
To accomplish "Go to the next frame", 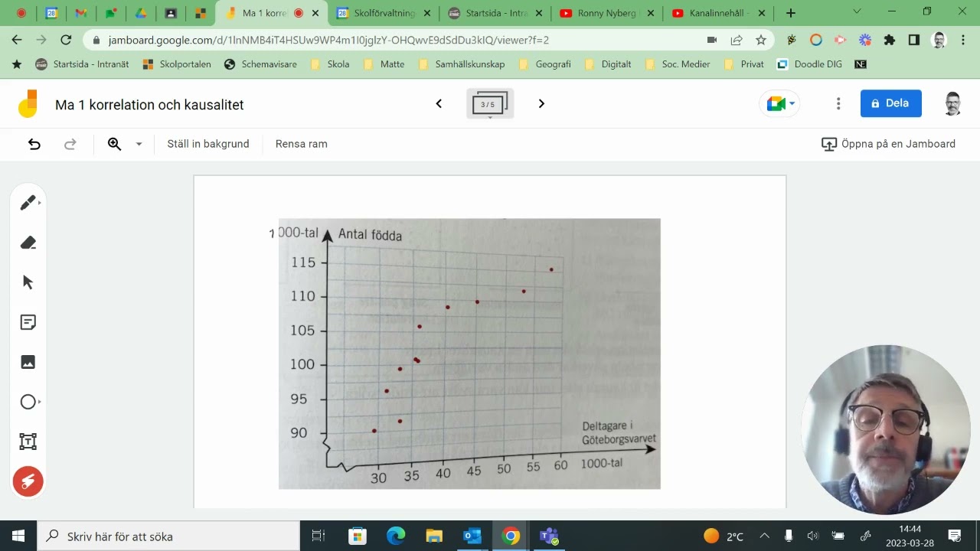I will [541, 104].
